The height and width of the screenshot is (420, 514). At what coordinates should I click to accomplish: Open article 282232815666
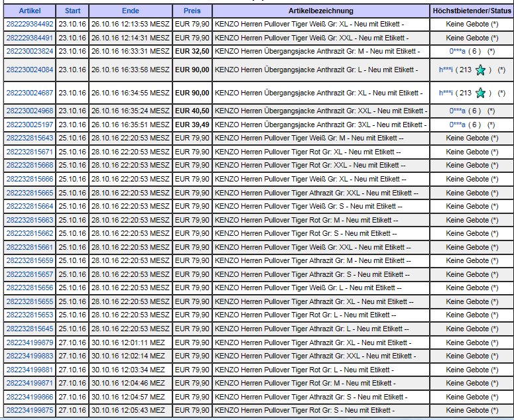coord(29,179)
